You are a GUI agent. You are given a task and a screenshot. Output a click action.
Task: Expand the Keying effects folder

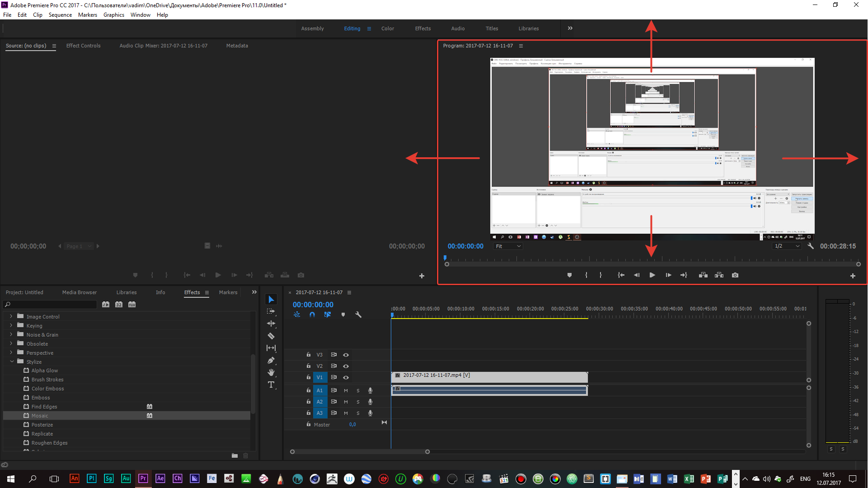11,325
